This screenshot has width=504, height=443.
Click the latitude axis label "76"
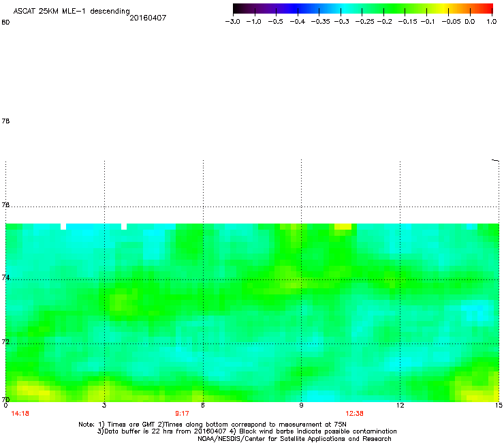[5, 204]
